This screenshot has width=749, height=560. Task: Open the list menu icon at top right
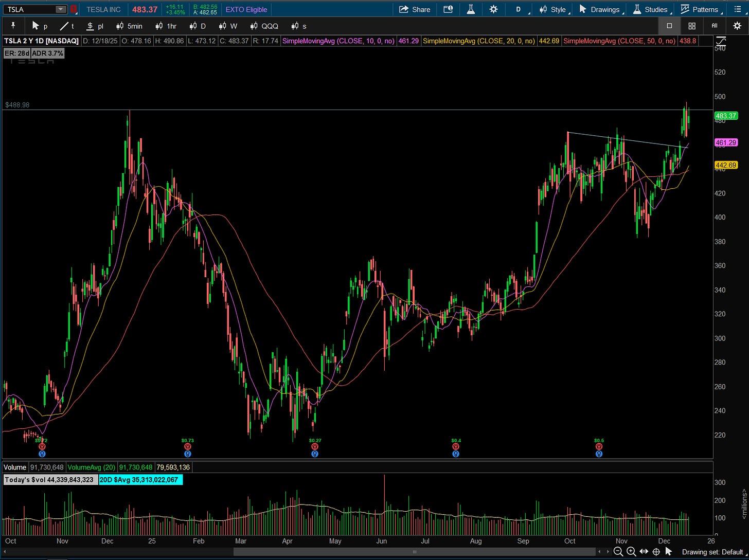coord(737,9)
